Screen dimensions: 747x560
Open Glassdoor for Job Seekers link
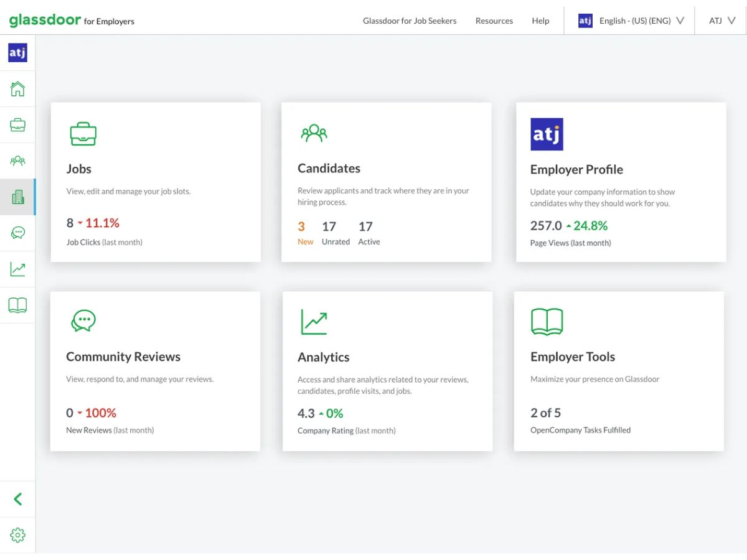410,21
